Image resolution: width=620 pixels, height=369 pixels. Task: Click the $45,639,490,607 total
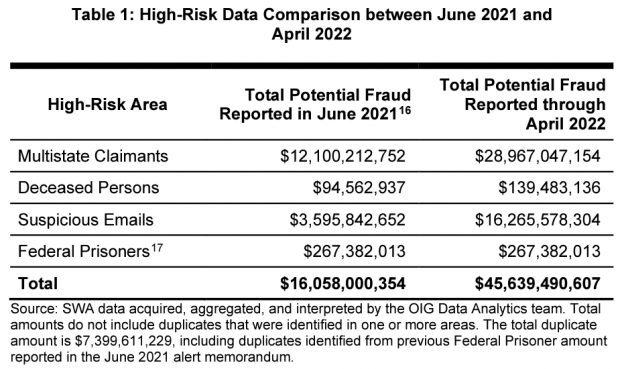[538, 284]
